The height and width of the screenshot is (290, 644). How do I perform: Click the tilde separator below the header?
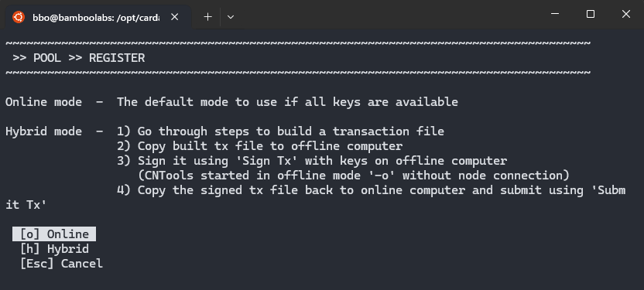click(298, 73)
